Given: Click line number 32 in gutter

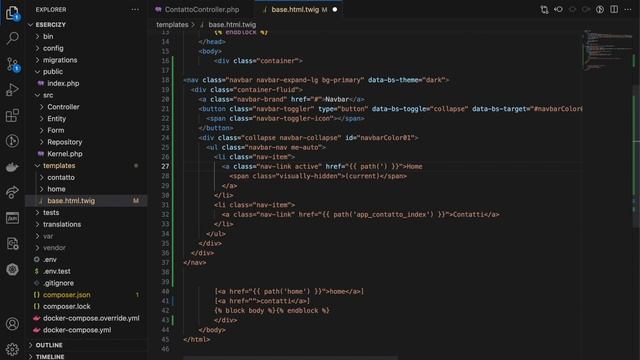Looking at the screenshot, I should coord(165,215).
